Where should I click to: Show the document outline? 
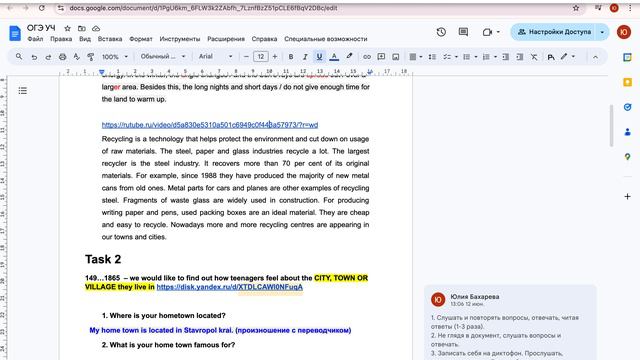click(x=23, y=90)
